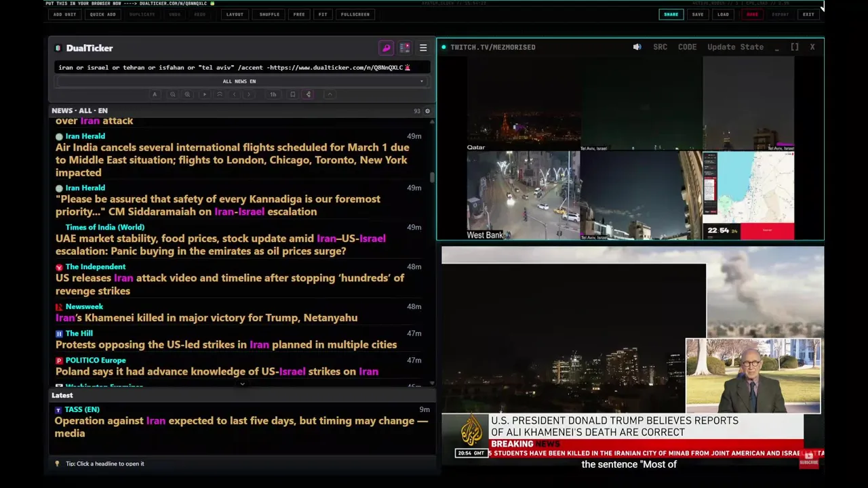Screen dimensions: 868x488
Task: Select the FREE layout mode
Action: [x=299, y=14]
